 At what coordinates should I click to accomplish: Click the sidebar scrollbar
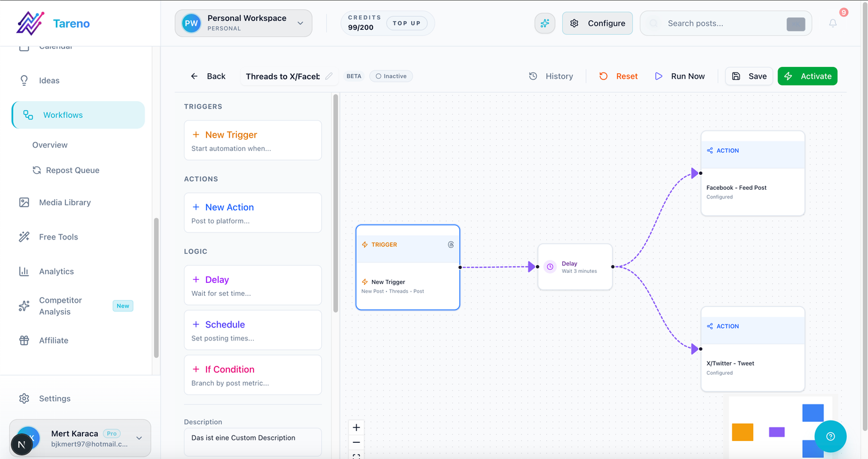[x=156, y=287]
